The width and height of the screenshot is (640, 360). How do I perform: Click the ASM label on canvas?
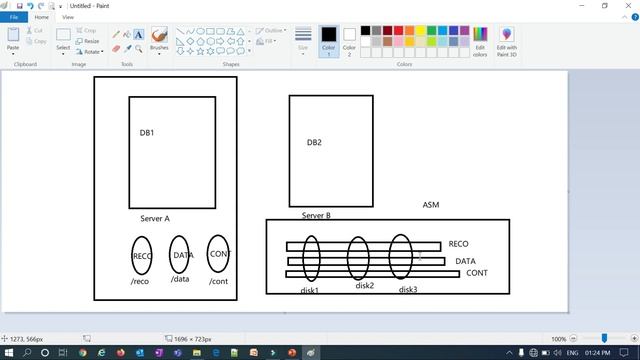[x=431, y=204]
